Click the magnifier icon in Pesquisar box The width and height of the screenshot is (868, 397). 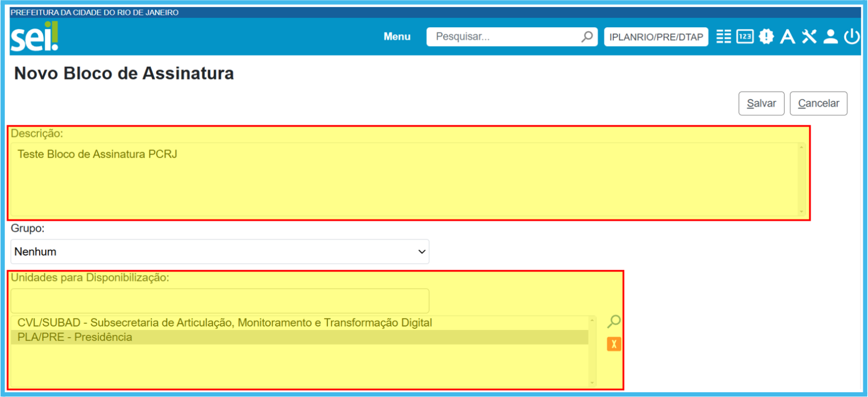coord(586,37)
